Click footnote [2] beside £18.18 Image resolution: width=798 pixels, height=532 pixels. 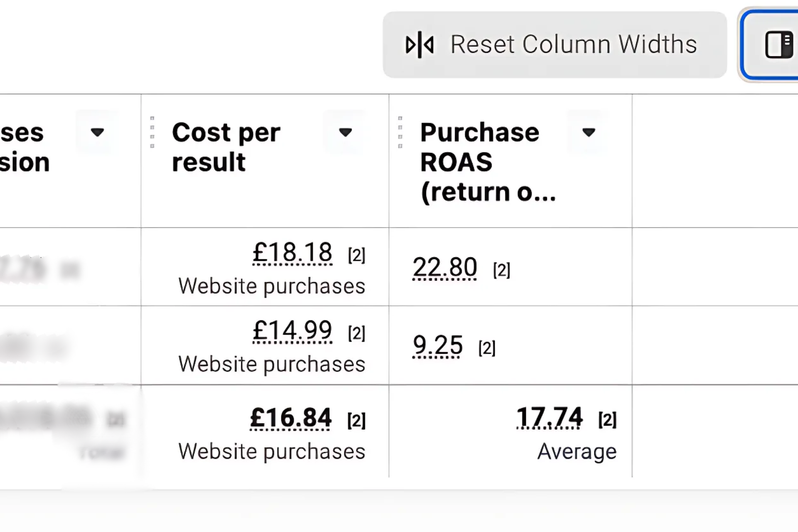(357, 255)
